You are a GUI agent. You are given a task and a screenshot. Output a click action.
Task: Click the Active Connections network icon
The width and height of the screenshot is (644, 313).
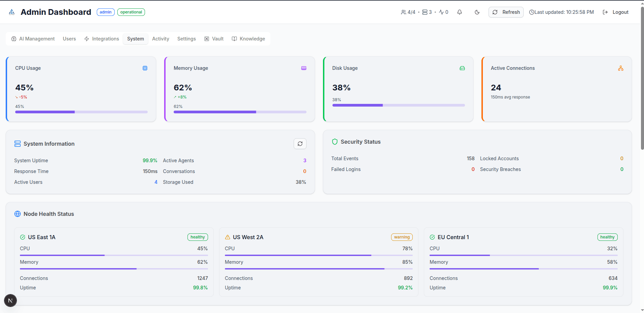[620, 68]
